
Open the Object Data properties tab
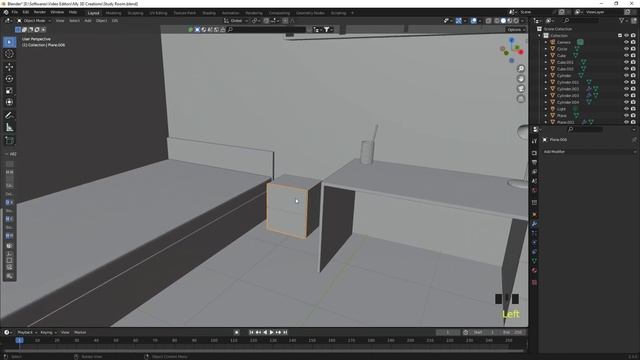(534, 261)
